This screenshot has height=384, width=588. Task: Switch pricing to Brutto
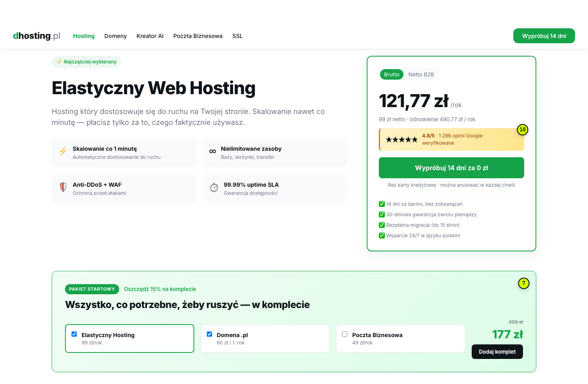point(392,74)
